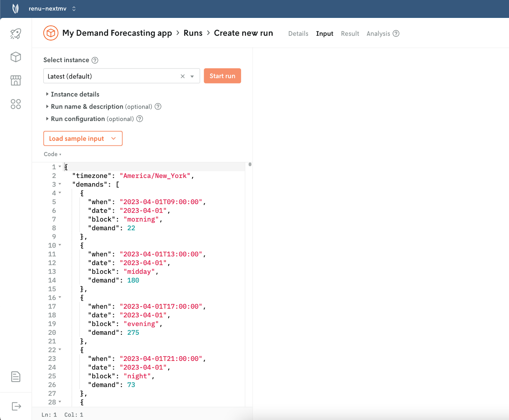The image size is (509, 420).
Task: Click the Create new run breadcrumb title
Action: pos(243,33)
